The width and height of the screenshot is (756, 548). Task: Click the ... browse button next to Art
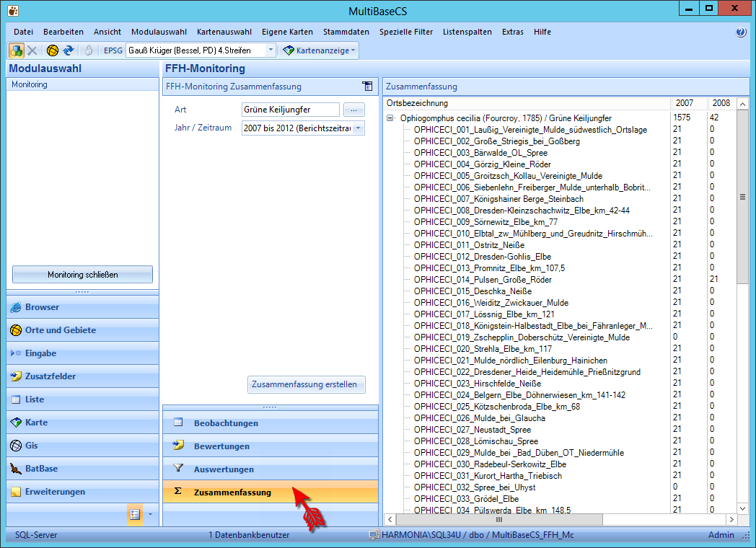pos(354,110)
